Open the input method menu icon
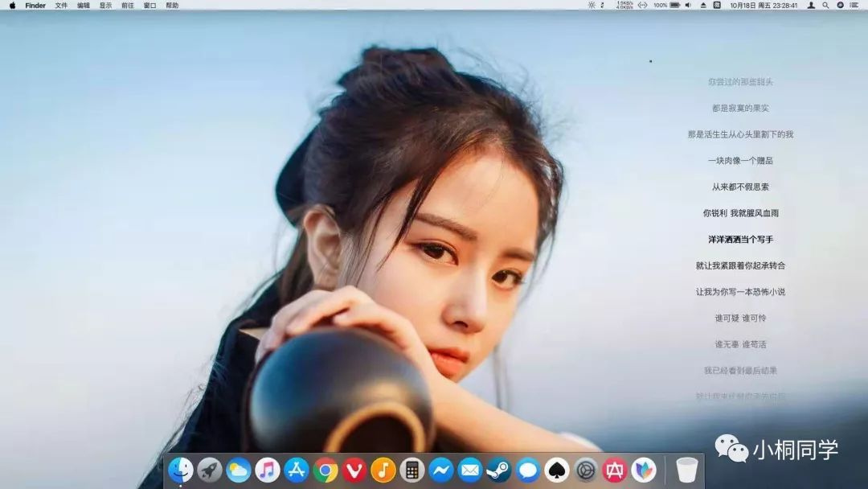 [717, 5]
